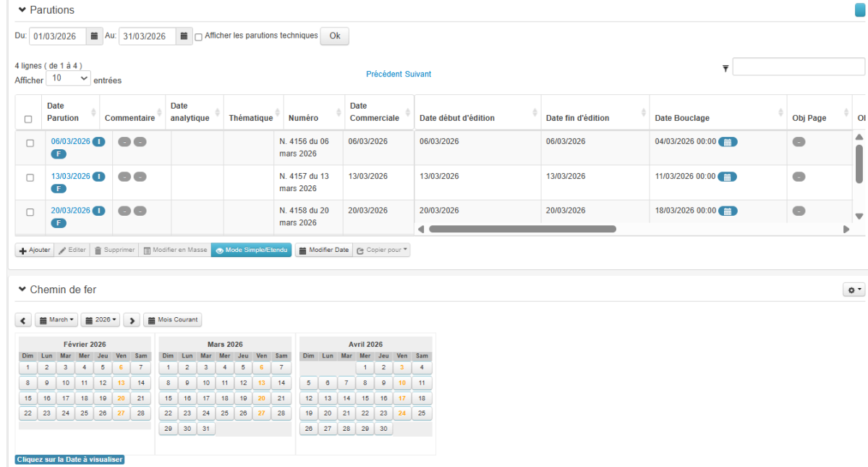Click the Ok button
Screen dimensions: 868x467
pos(334,35)
